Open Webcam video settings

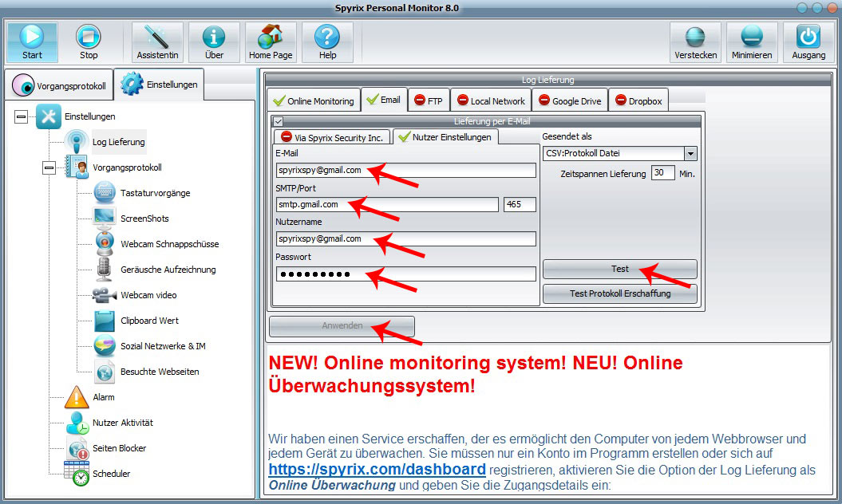click(x=148, y=295)
